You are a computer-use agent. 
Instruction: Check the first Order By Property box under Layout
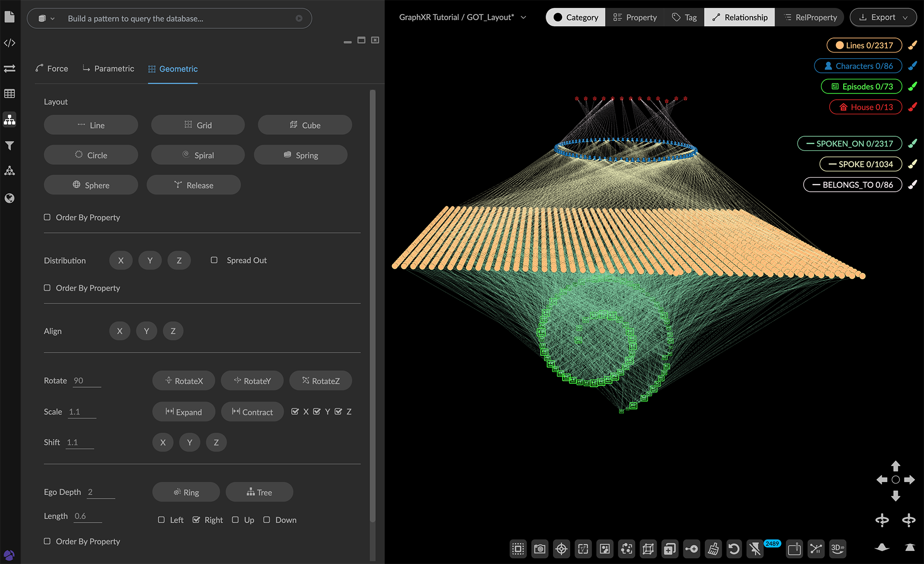click(x=47, y=217)
